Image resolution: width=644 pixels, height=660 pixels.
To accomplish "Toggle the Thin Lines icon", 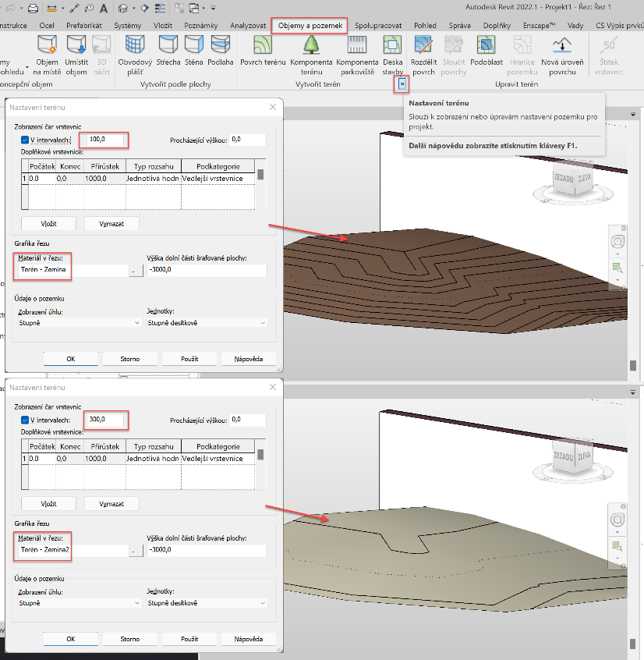I will [160, 8].
